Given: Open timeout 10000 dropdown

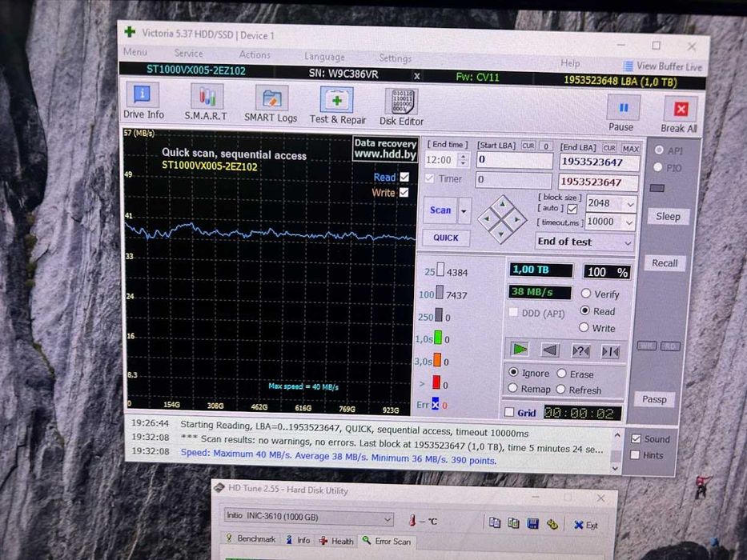Looking at the screenshot, I should 629,223.
